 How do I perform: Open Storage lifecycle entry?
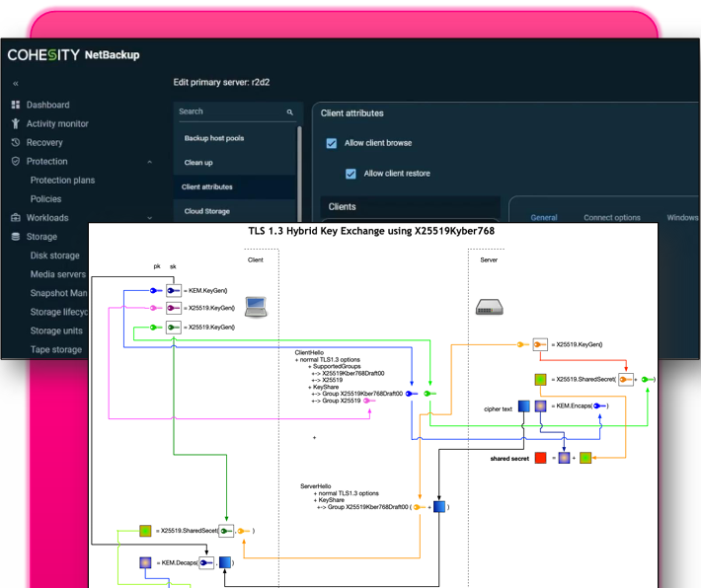[x=59, y=312]
